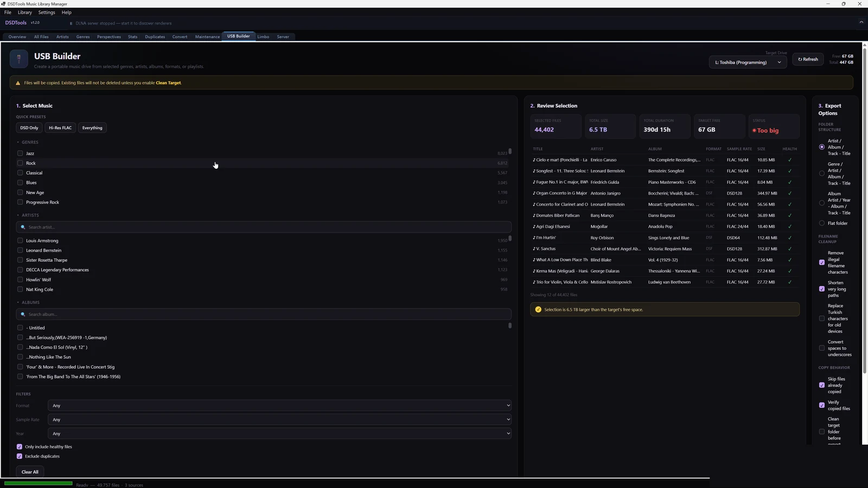Click the '344.97 MB' size value
868x488 pixels.
(x=767, y=194)
